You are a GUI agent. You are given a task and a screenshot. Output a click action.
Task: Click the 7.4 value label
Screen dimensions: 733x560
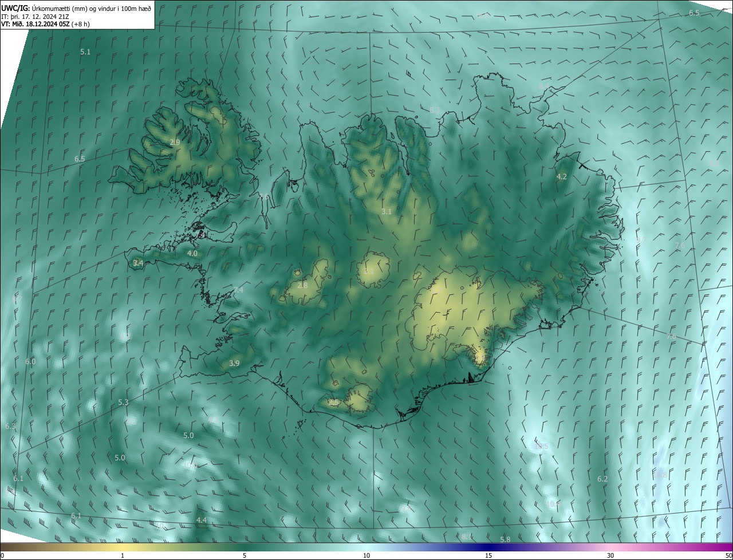[x=239, y=290]
